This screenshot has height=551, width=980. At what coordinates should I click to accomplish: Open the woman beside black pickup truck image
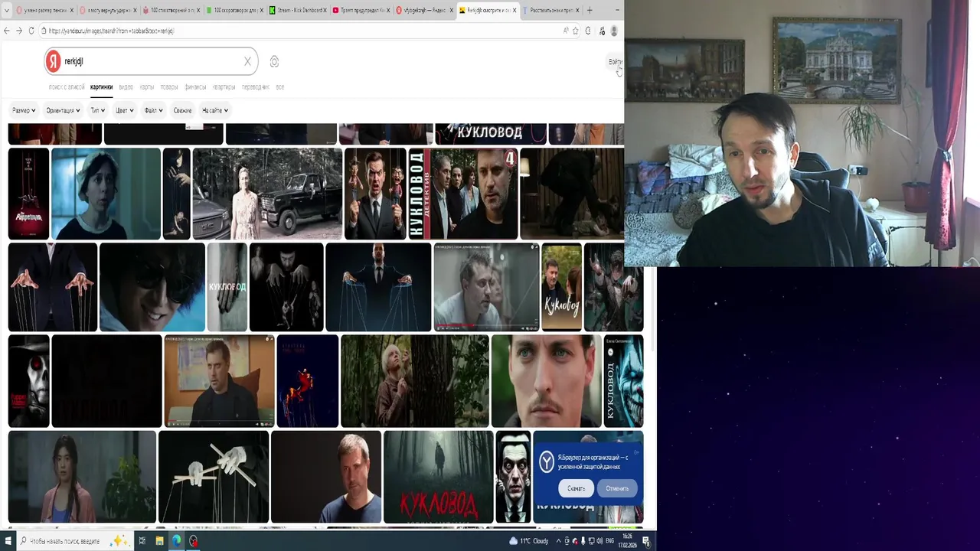[267, 194]
